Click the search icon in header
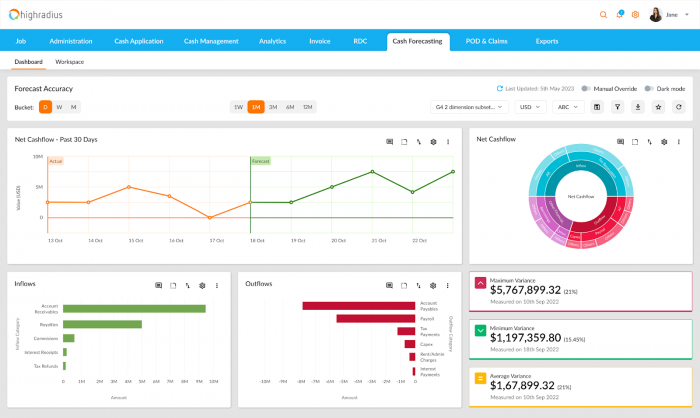Image resolution: width=700 pixels, height=418 pixels. pos(603,15)
